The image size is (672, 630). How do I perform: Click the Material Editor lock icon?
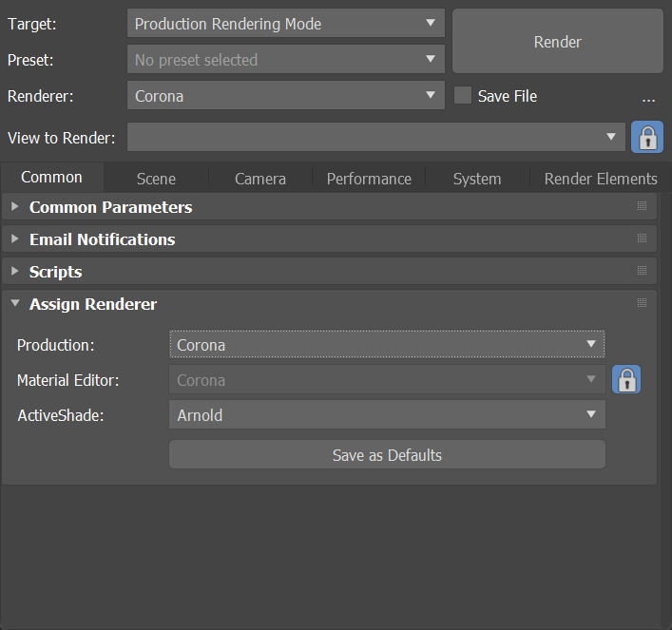626,380
